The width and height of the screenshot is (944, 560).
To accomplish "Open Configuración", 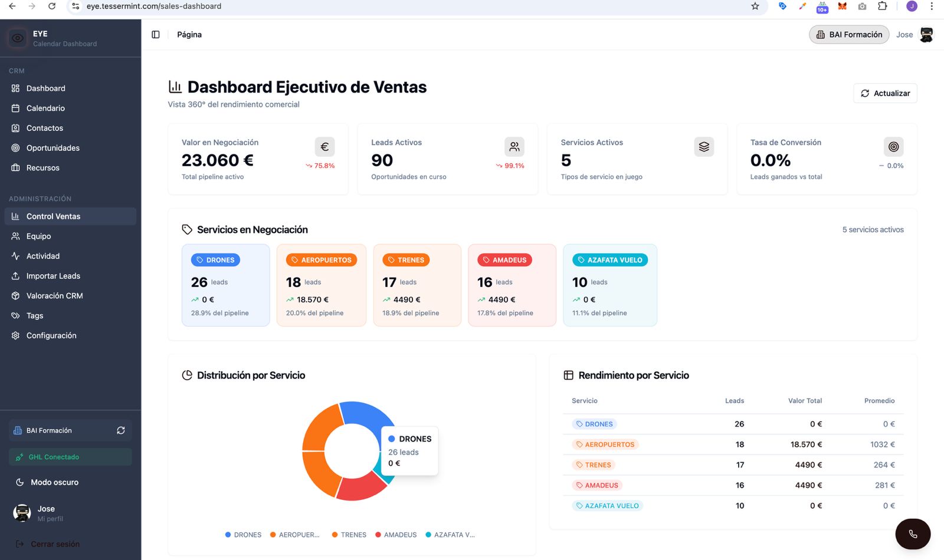I will (71, 335).
